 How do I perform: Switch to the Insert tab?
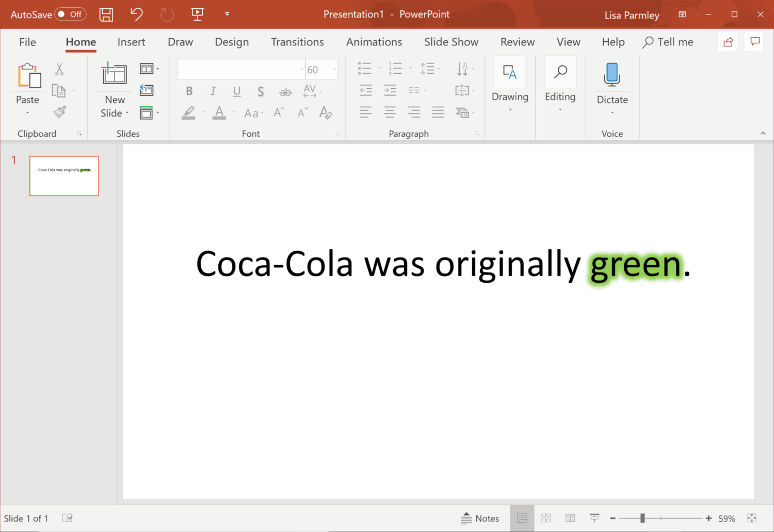(131, 42)
